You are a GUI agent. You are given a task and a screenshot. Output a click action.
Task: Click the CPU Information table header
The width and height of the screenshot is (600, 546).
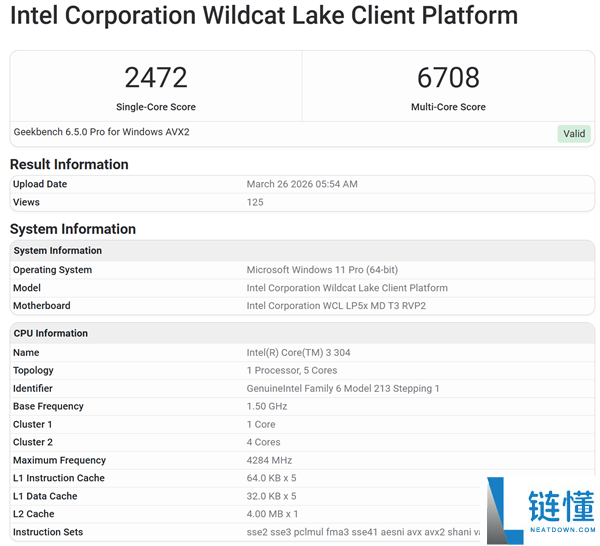[x=302, y=333]
